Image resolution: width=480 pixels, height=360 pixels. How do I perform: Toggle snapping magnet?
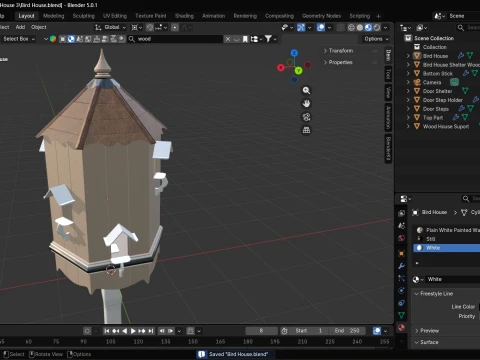pyautogui.click(x=150, y=28)
